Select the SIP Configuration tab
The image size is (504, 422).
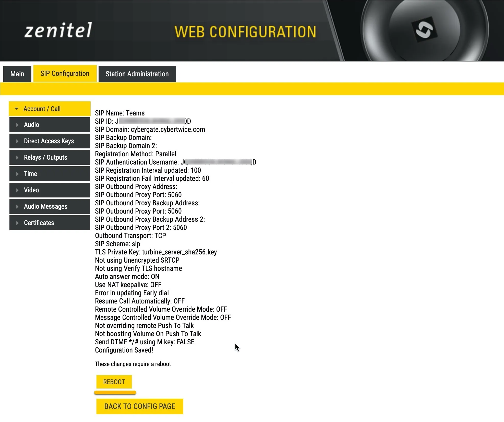tap(65, 74)
